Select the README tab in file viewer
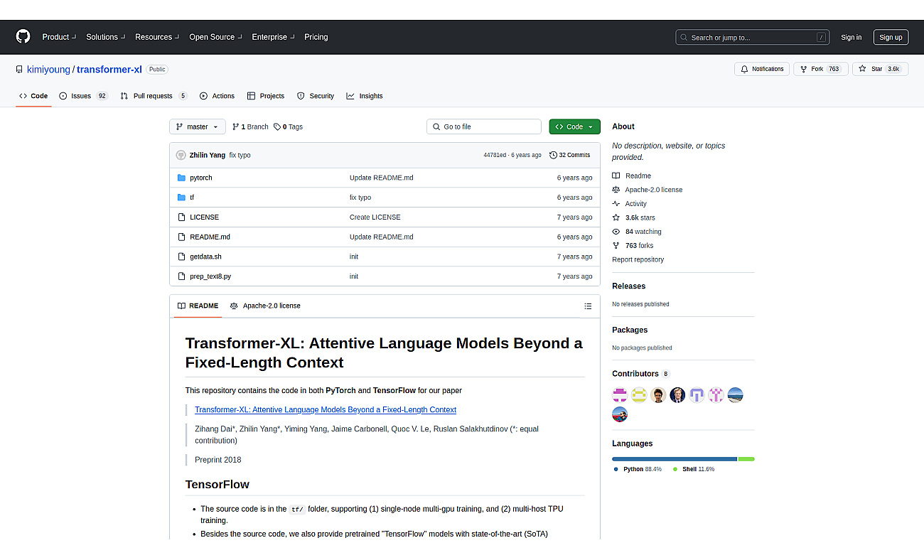The image size is (924, 560). coord(198,306)
